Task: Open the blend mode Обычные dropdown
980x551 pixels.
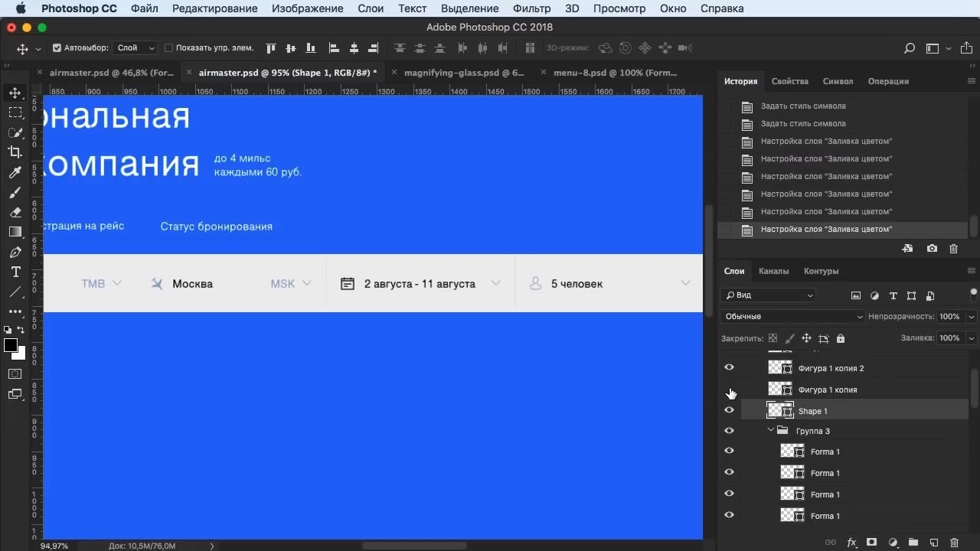Action: click(x=792, y=317)
